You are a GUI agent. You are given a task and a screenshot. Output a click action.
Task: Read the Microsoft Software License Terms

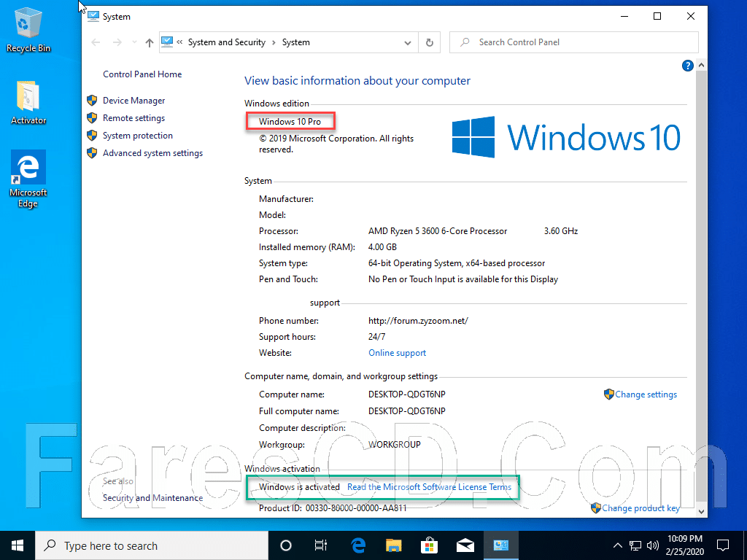tap(429, 487)
